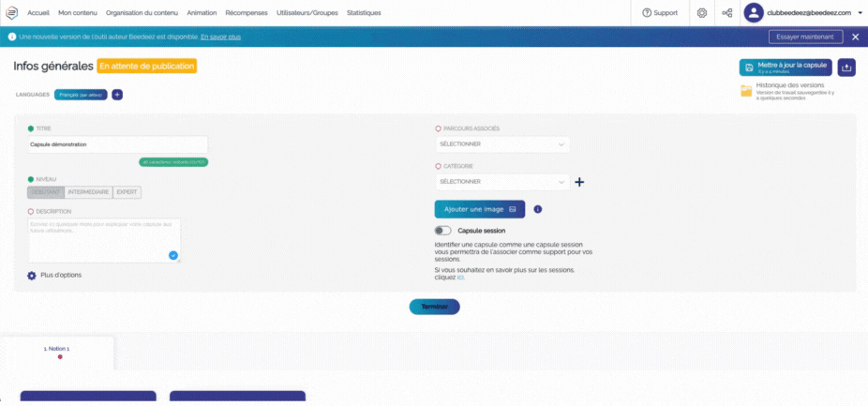Select the EXPERT level option
Viewport: 868px width, 406px height.
point(127,192)
